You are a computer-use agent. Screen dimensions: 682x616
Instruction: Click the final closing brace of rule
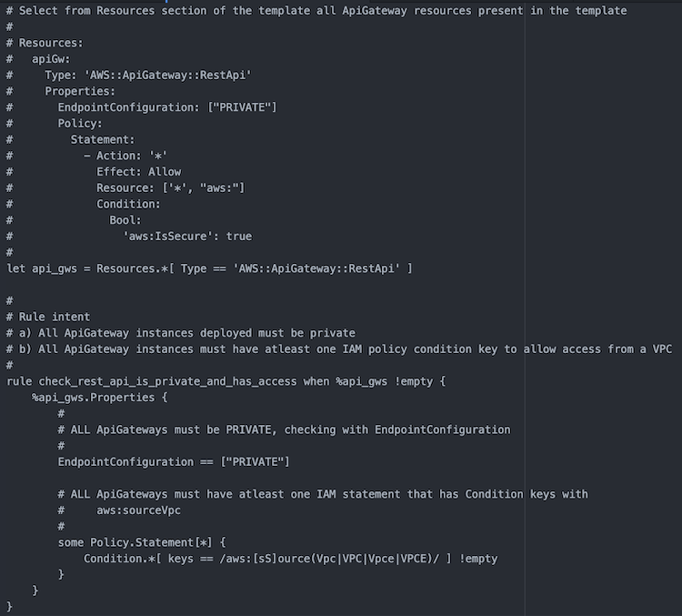click(10, 606)
